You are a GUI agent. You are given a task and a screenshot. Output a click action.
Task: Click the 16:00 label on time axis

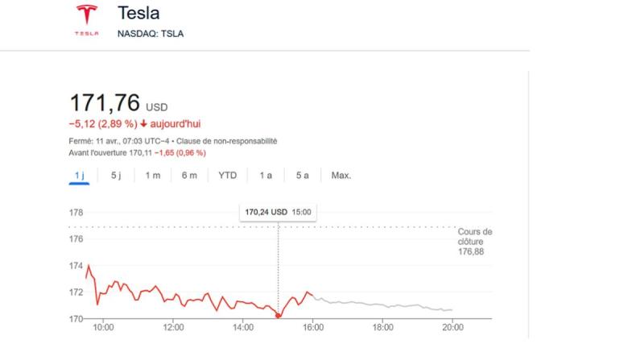click(x=313, y=328)
